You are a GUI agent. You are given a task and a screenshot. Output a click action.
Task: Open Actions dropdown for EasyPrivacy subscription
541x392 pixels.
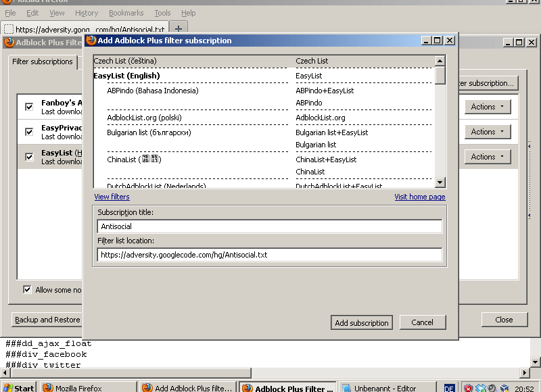[x=487, y=132]
